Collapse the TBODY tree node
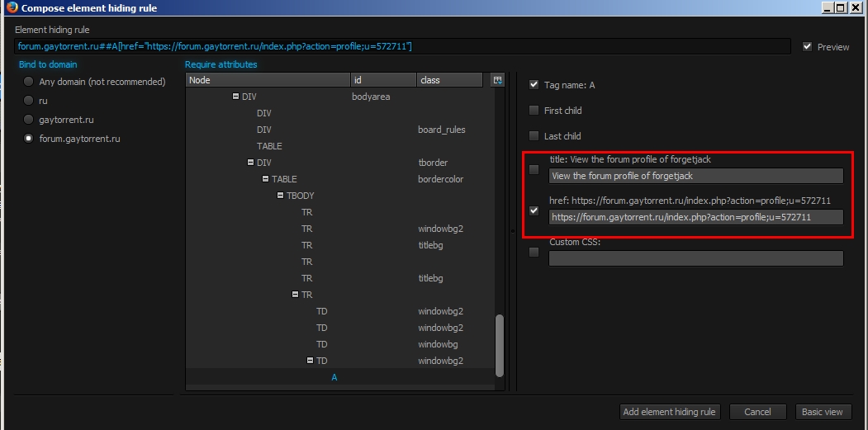The width and height of the screenshot is (868, 430). point(281,196)
